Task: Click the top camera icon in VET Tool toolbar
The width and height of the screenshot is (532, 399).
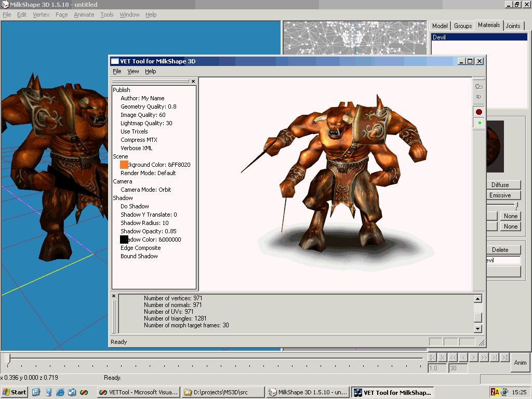Action: [x=478, y=87]
